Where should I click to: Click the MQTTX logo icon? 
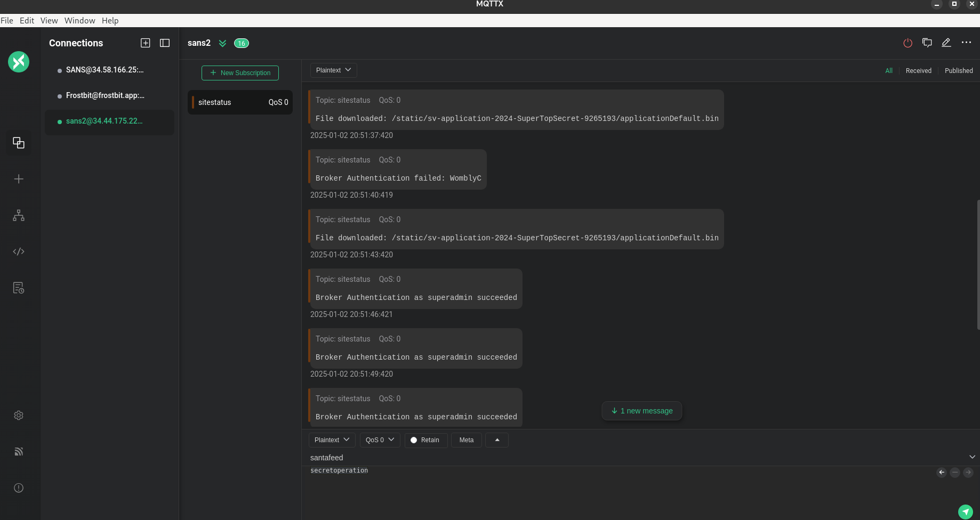[19, 62]
